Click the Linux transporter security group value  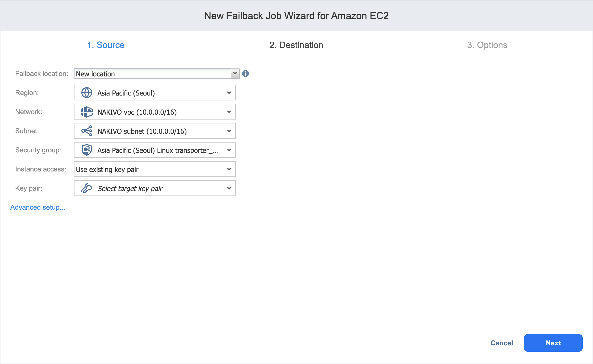tap(158, 150)
